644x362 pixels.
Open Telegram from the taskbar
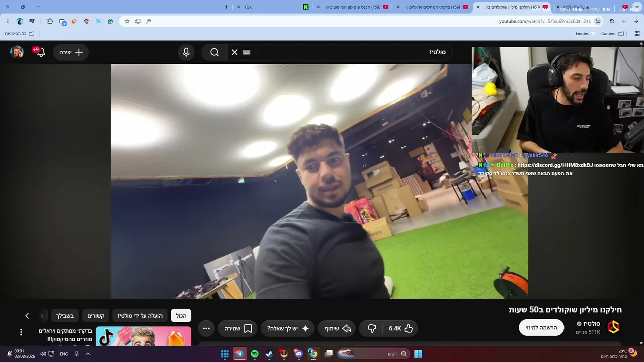coord(239,354)
